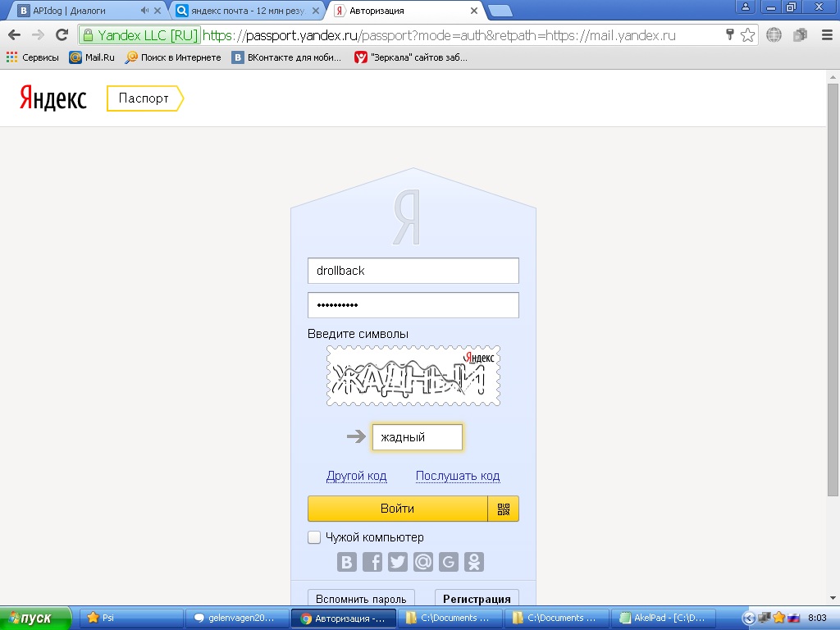Sign in with Google icon

tap(449, 562)
